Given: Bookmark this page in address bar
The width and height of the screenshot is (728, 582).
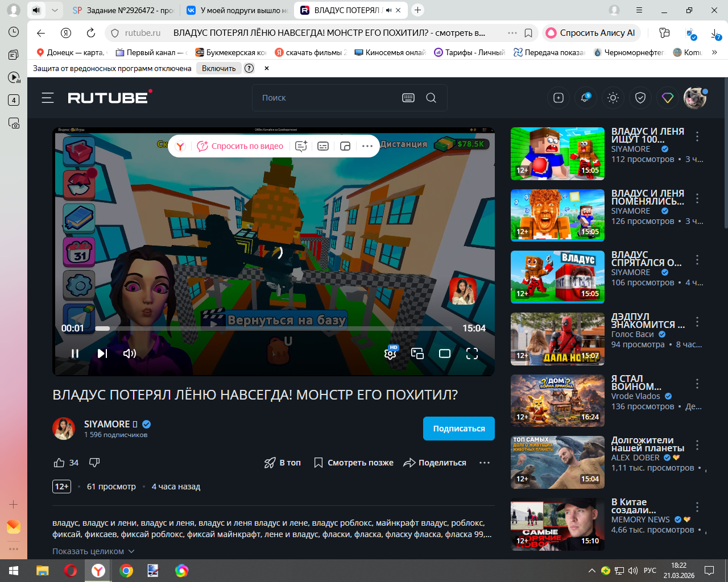Looking at the screenshot, I should [x=528, y=33].
